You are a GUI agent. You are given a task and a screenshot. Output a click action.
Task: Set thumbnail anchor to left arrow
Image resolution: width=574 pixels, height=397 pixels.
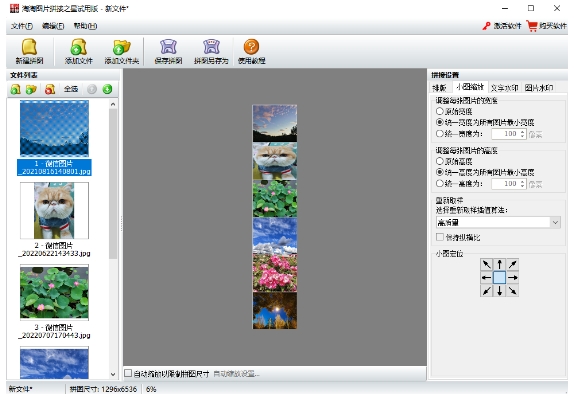(x=486, y=277)
